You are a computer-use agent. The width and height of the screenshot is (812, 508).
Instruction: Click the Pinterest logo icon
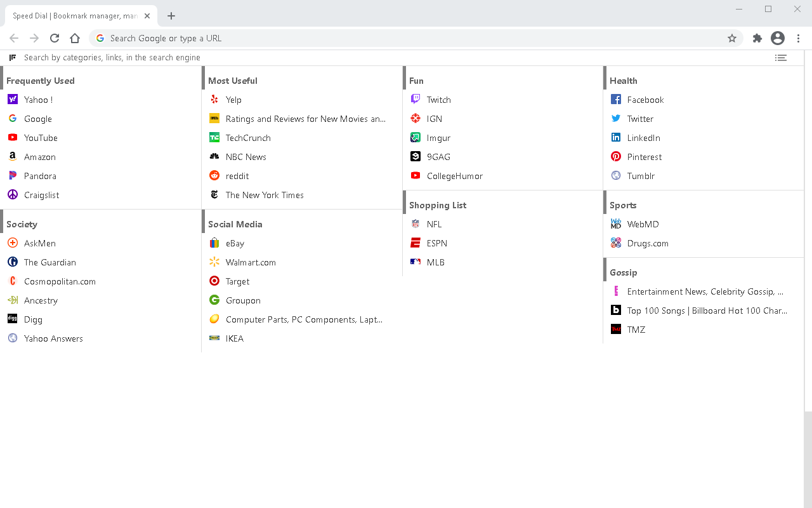tap(616, 157)
